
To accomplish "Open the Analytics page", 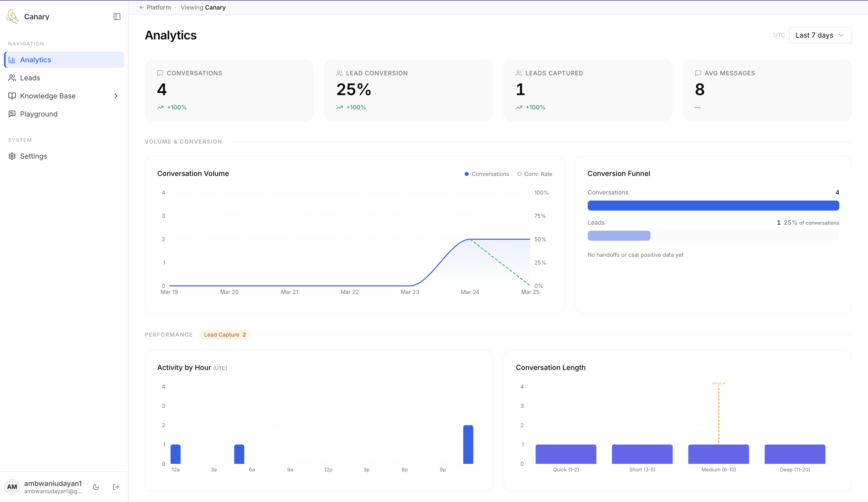I will [x=64, y=59].
